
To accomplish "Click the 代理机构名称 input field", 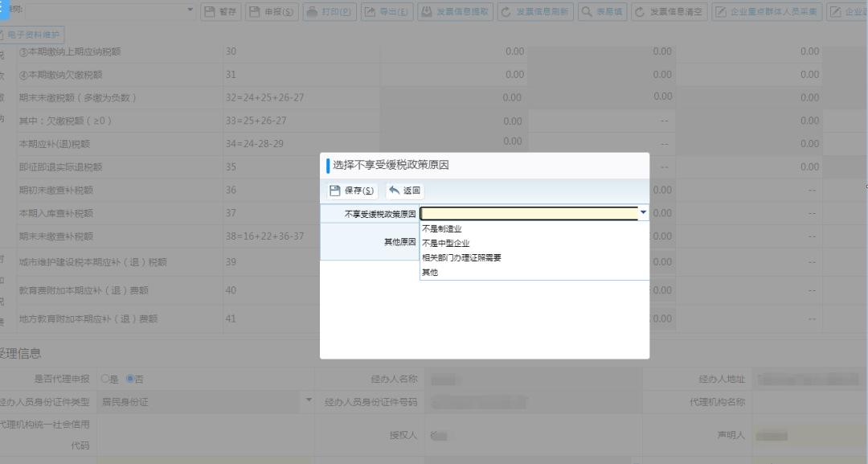I will pos(809,402).
